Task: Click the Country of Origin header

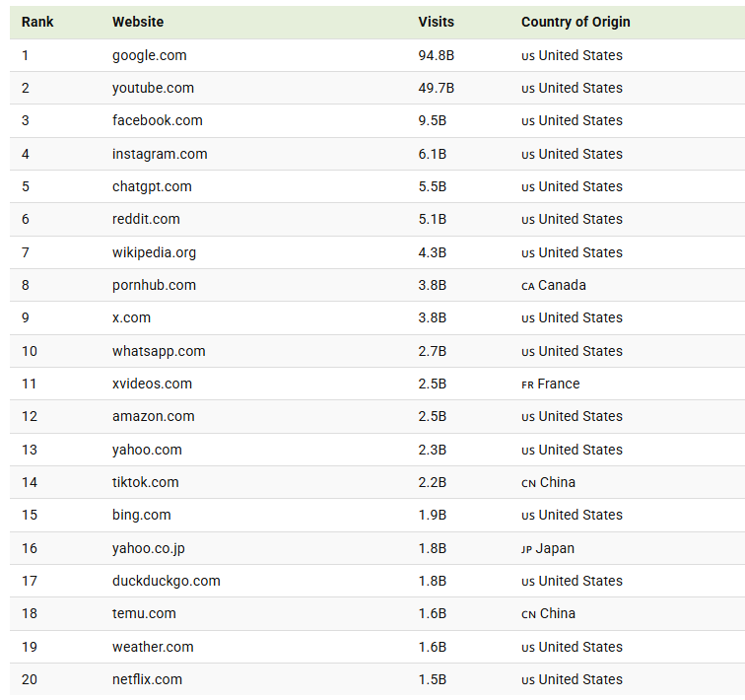Action: (x=576, y=22)
